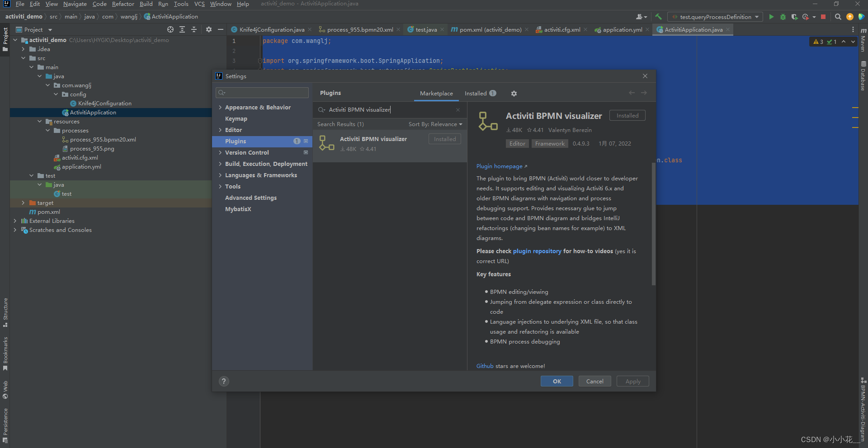The height and width of the screenshot is (448, 868).
Task: Switch to the Installed plugins tab
Action: [x=477, y=93]
